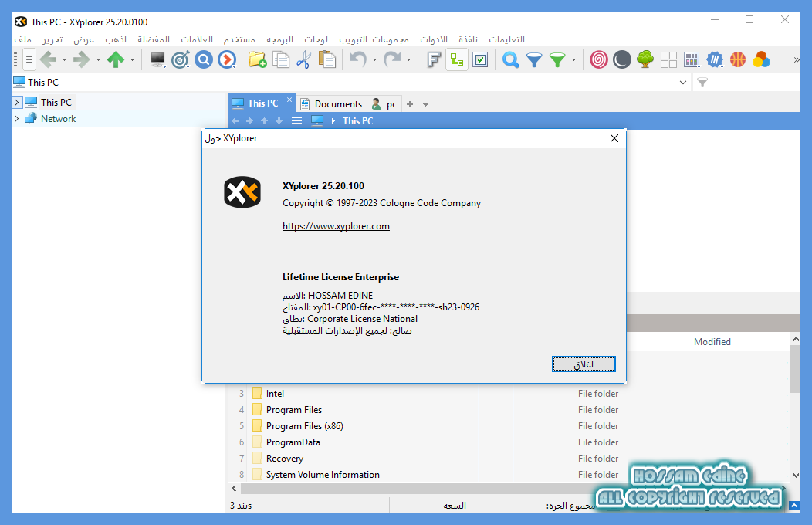Click the orange basketball icon

pyautogui.click(x=738, y=59)
